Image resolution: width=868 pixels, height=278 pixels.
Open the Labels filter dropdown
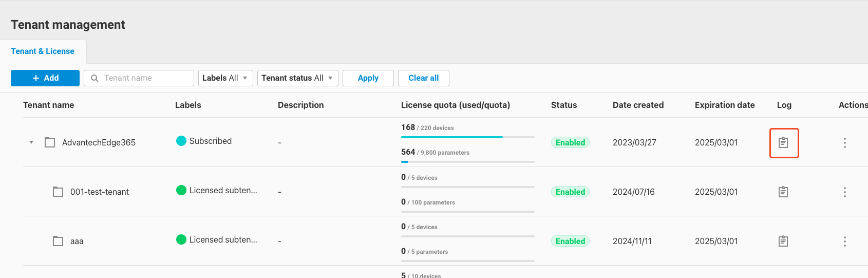225,78
